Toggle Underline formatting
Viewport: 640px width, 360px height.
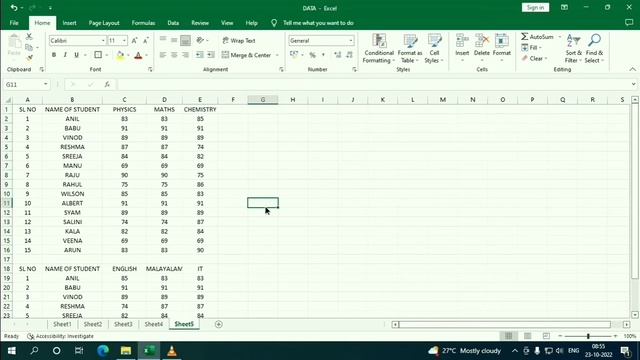click(76, 55)
